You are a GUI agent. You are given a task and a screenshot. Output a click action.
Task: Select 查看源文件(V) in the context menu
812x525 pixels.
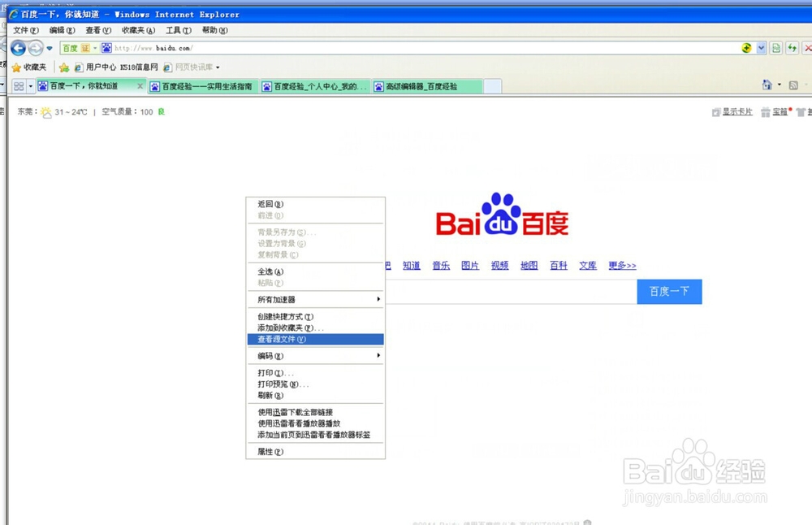[x=315, y=340]
